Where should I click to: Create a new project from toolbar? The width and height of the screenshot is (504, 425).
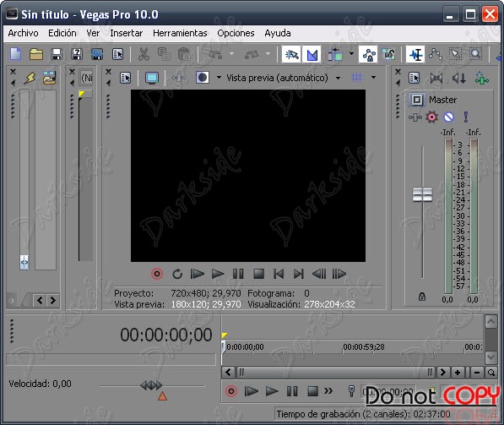tap(15, 54)
